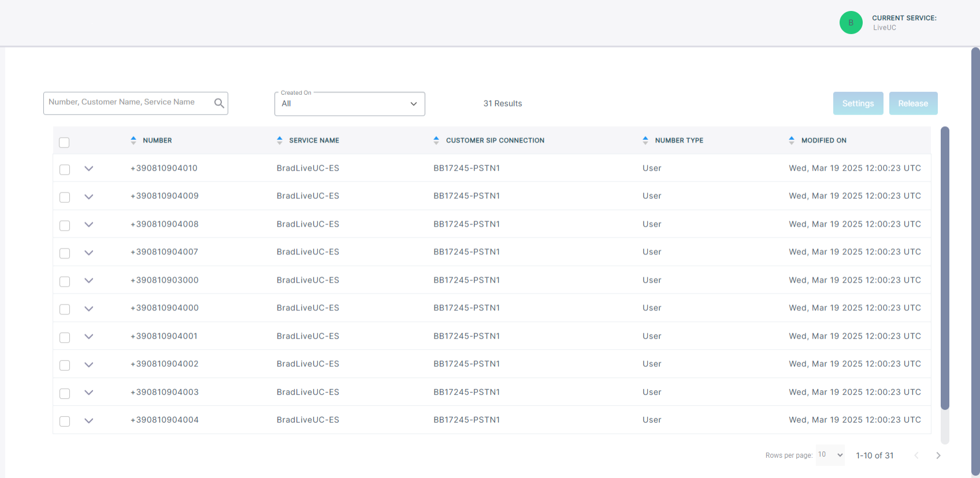Image resolution: width=980 pixels, height=478 pixels.
Task: Click the NUMBER TYPE column header
Action: [679, 140]
